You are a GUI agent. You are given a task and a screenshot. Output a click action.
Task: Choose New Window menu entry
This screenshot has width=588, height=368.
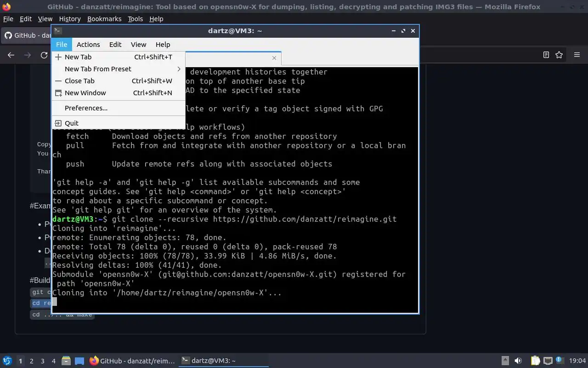click(119, 93)
